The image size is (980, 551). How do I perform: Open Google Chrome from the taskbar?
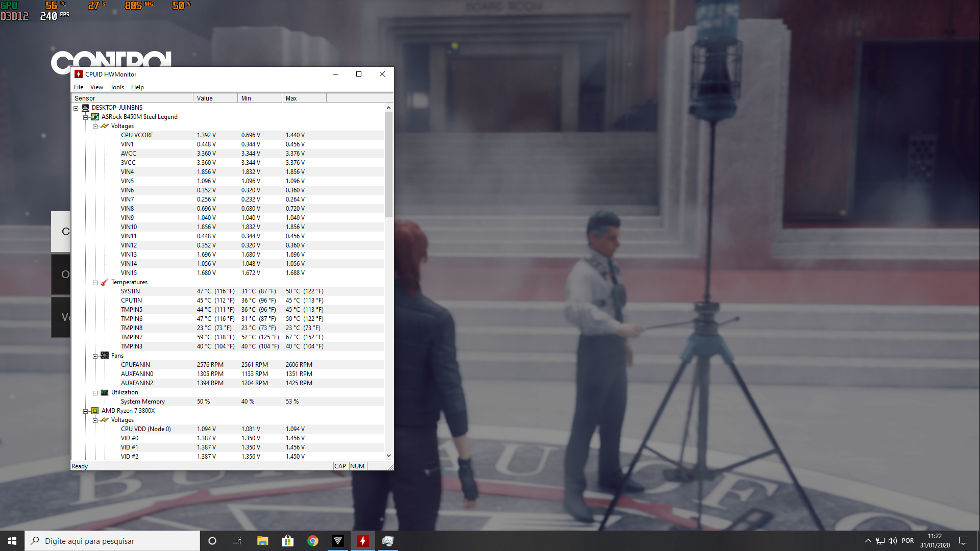point(313,541)
